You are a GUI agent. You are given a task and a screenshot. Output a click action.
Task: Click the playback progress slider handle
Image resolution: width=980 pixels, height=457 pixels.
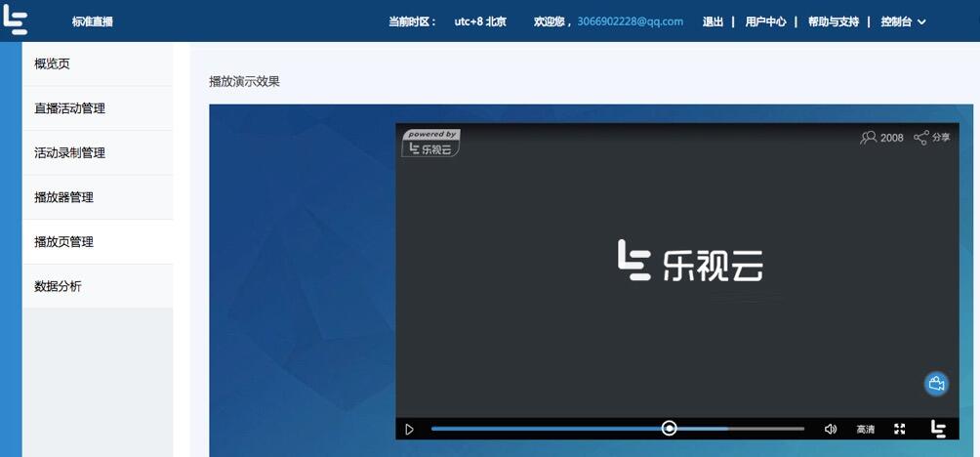pos(669,429)
